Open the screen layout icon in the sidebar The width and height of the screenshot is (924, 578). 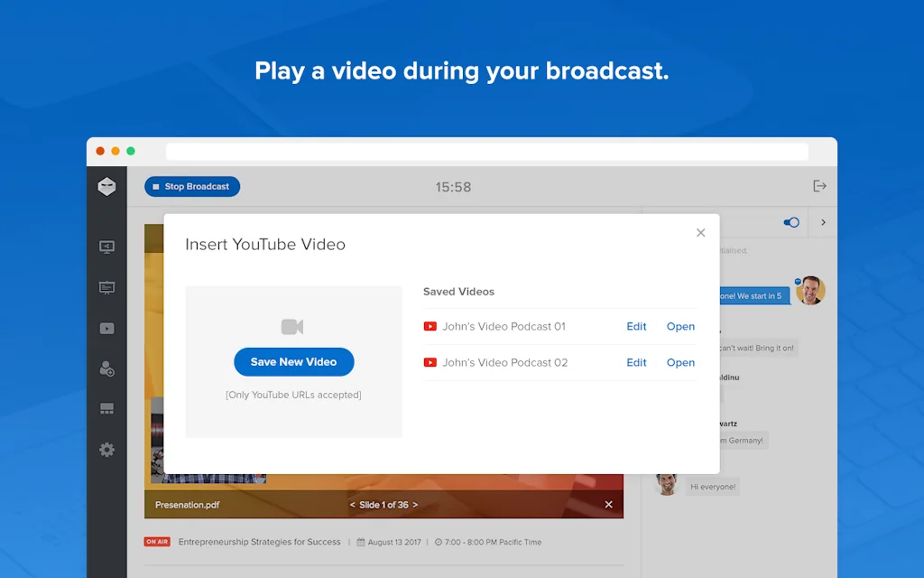[x=106, y=408]
